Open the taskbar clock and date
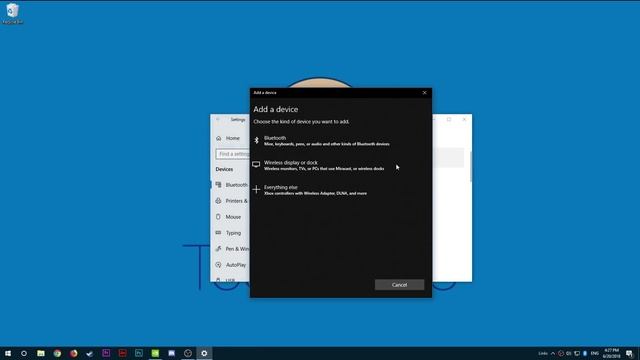Screen dimensions: 640x360 611,353
